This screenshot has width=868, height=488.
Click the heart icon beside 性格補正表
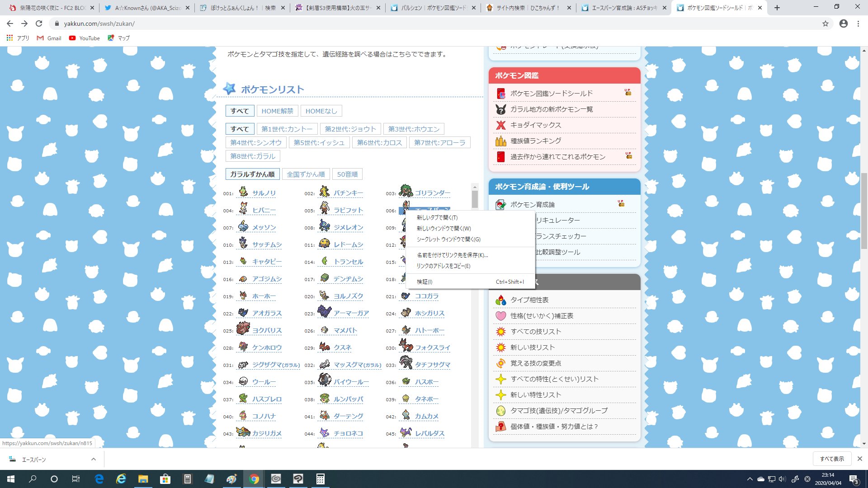pos(500,316)
